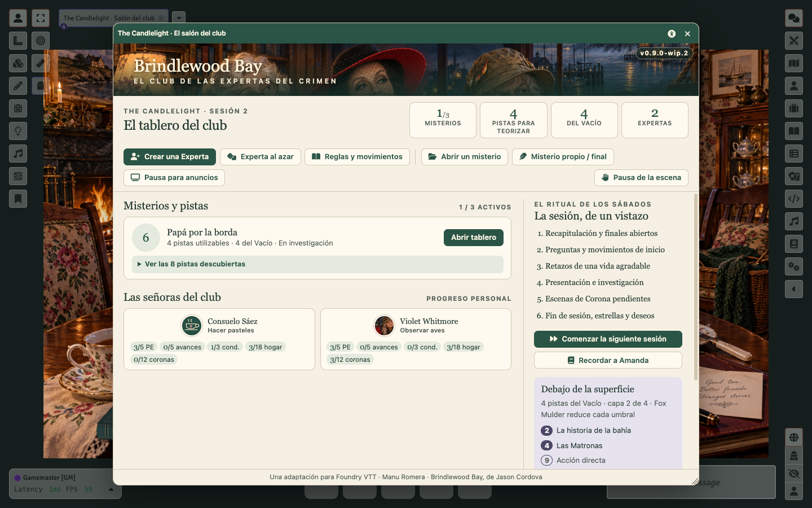The height and width of the screenshot is (508, 812).
Task: Open the Token controls (person icon)
Action: pos(18,18)
